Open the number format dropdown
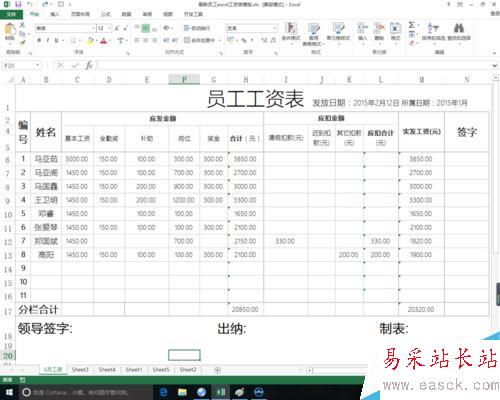 pos(274,28)
